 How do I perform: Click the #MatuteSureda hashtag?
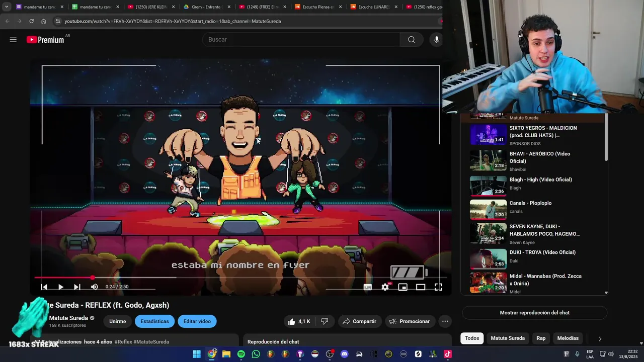(x=151, y=342)
